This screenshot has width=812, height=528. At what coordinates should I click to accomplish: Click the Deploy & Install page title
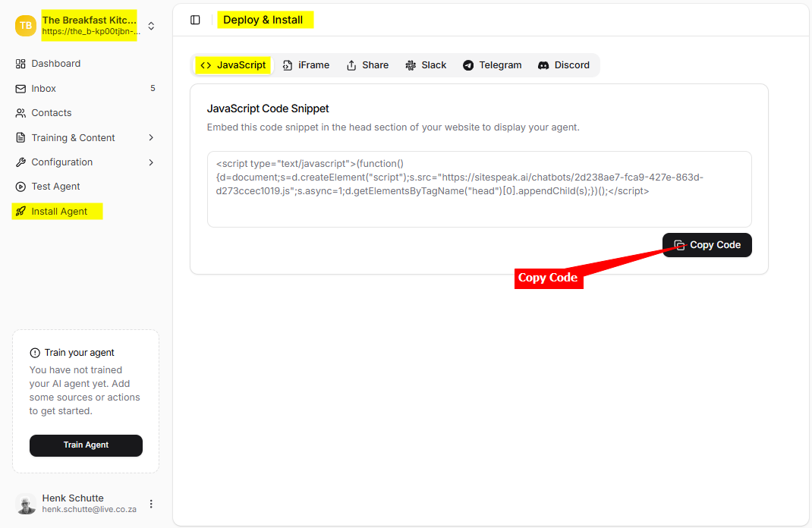point(263,20)
